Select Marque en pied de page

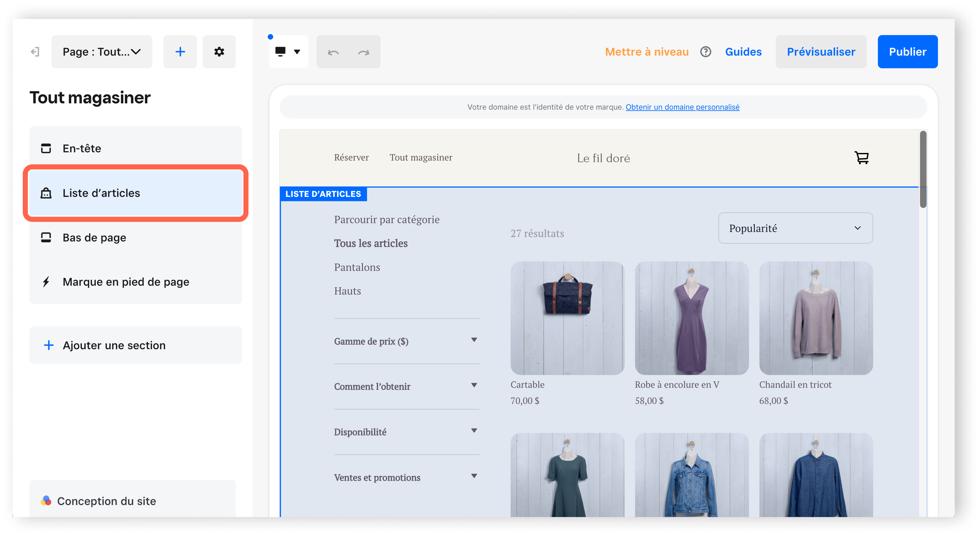pos(136,282)
